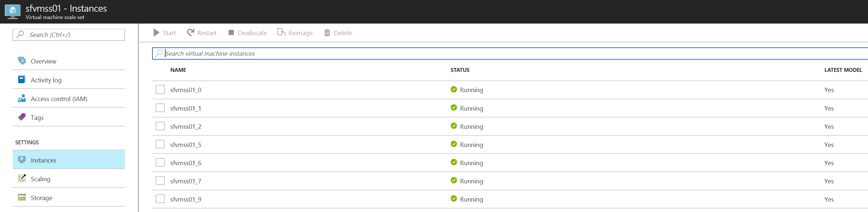Viewport: 868px width, 212px height.
Task: Sort by the STATUS column header
Action: [460, 70]
